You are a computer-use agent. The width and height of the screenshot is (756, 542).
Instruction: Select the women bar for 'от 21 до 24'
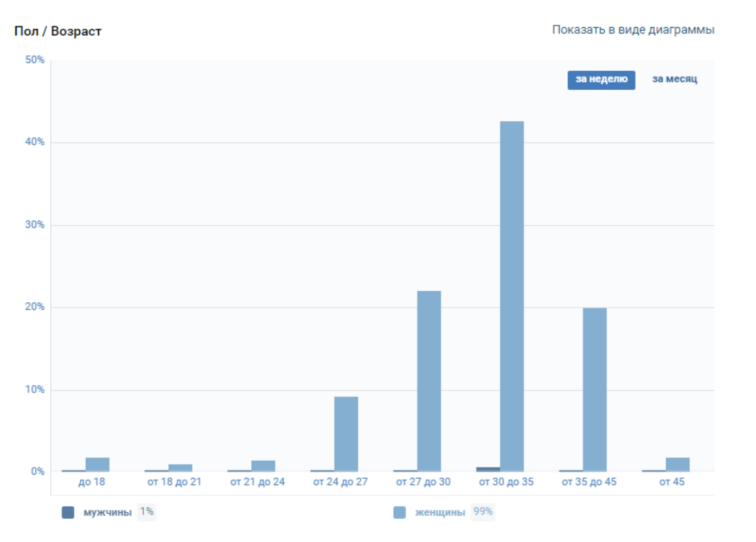pyautogui.click(x=263, y=466)
